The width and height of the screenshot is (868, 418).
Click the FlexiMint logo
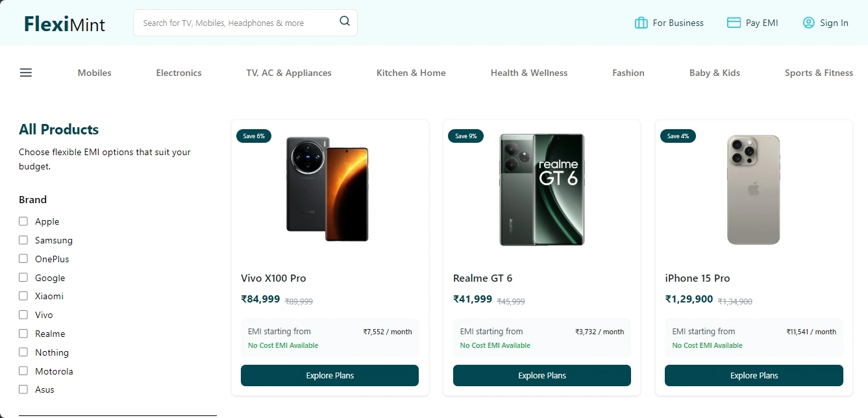point(64,24)
